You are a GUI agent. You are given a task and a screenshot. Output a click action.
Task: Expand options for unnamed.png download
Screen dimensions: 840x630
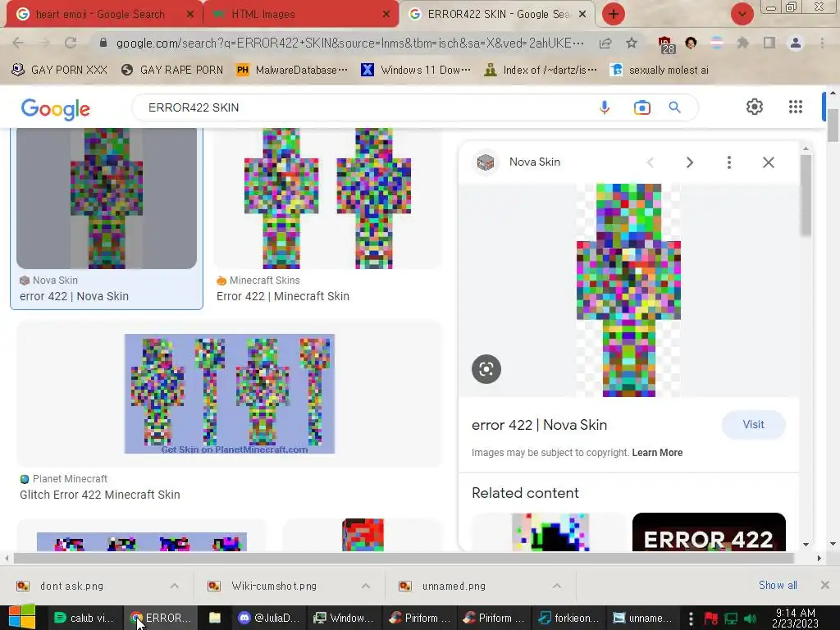pyautogui.click(x=557, y=586)
